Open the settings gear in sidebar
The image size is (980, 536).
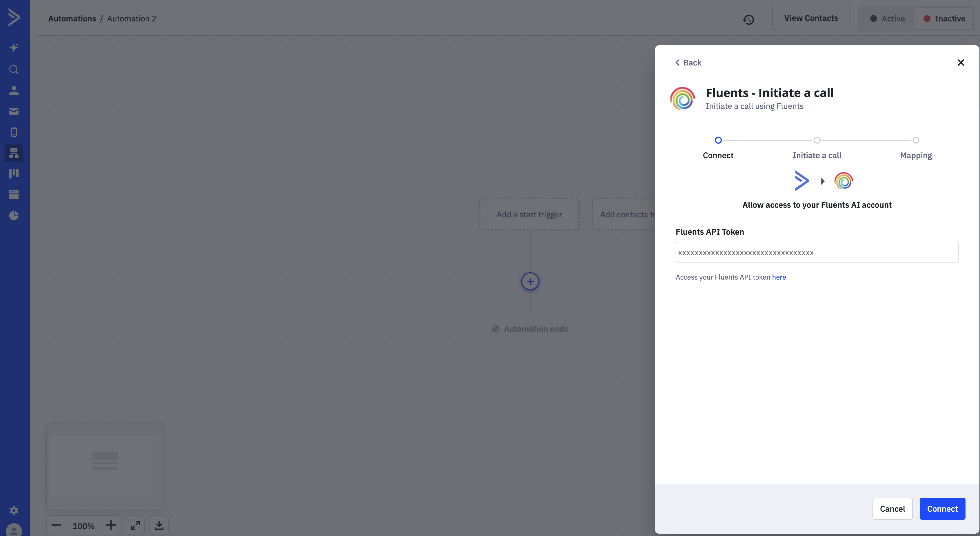pos(14,510)
